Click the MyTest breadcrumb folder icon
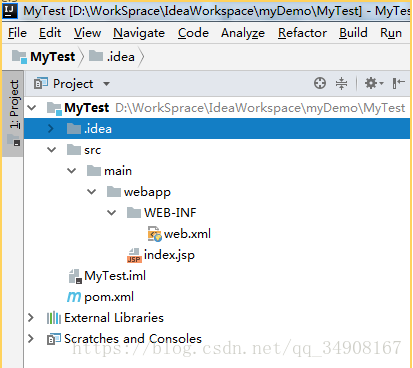The width and height of the screenshot is (413, 368). pos(19,57)
